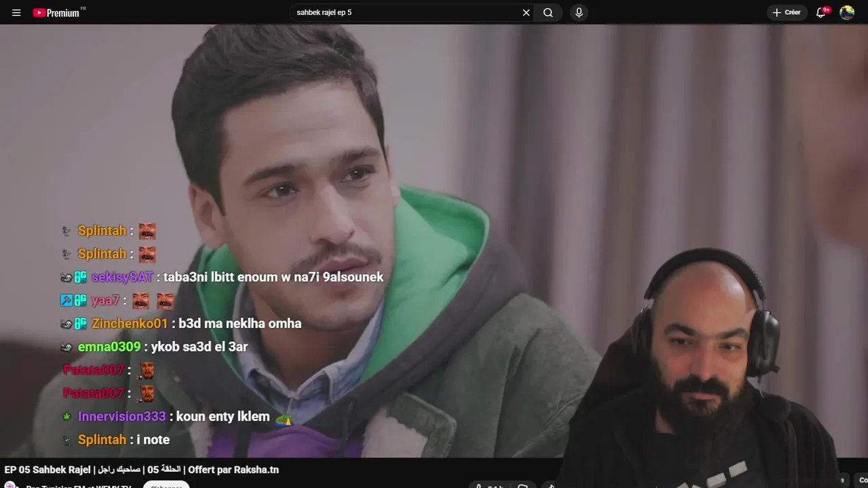Viewport: 868px width, 488px height.
Task: Open the Créer menu
Action: (787, 12)
